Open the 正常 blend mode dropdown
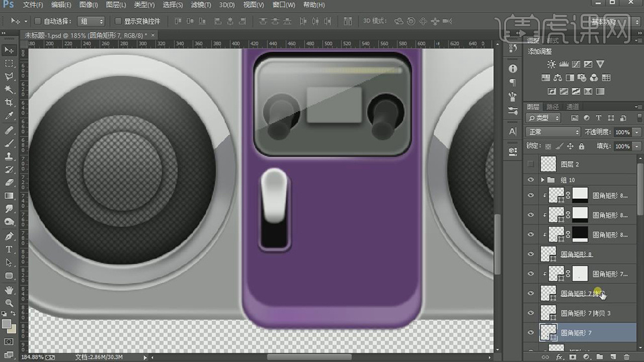Screen dimensions: 644x362 552,132
